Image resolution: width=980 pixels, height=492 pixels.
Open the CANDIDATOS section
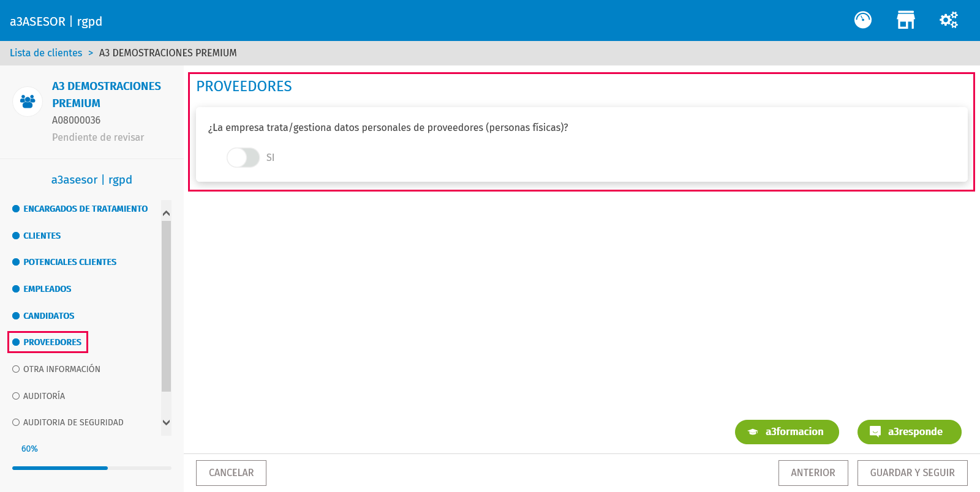tap(49, 316)
